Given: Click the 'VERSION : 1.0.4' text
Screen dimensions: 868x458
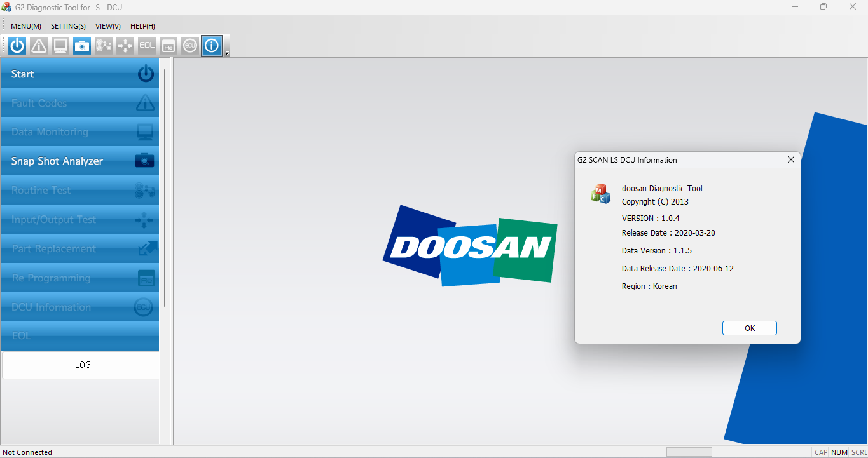Looking at the screenshot, I should click(651, 218).
